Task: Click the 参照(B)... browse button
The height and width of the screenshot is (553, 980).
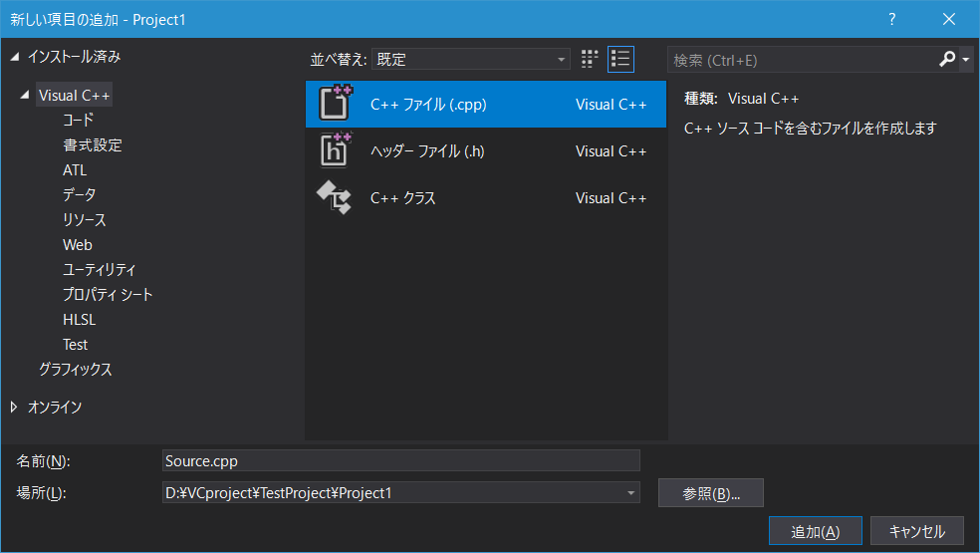Action: [711, 493]
